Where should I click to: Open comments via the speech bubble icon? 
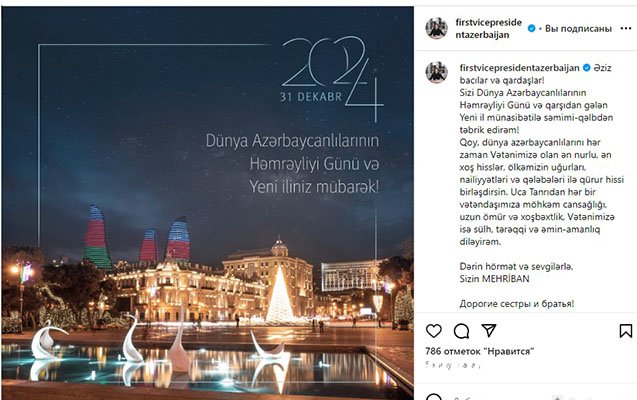461,331
